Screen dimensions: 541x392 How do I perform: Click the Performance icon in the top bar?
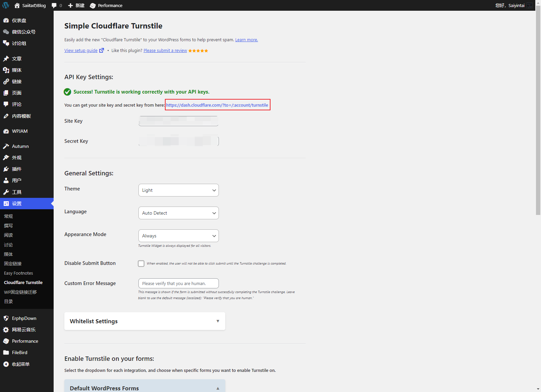pyautogui.click(x=93, y=6)
